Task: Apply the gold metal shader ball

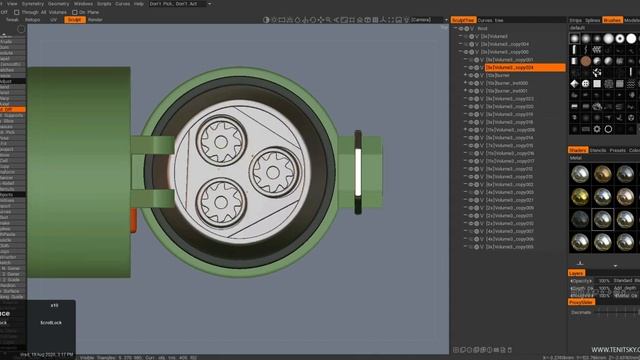Action: coord(580,197)
